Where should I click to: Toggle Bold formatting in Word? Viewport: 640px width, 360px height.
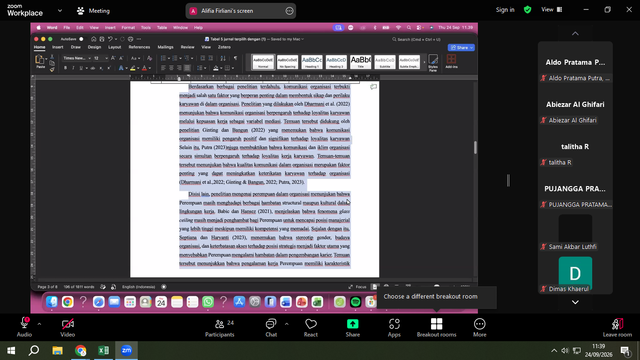pos(65,68)
